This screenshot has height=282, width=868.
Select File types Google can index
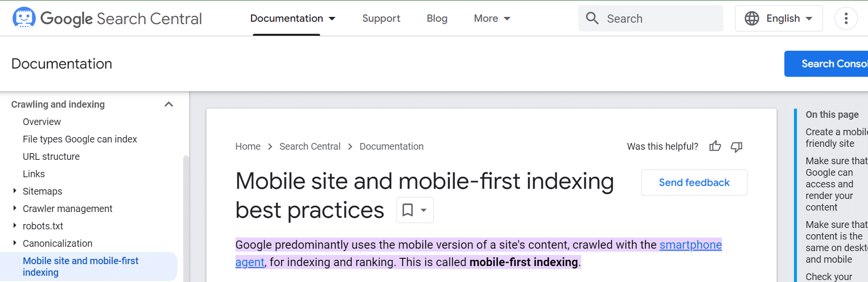[x=80, y=139]
